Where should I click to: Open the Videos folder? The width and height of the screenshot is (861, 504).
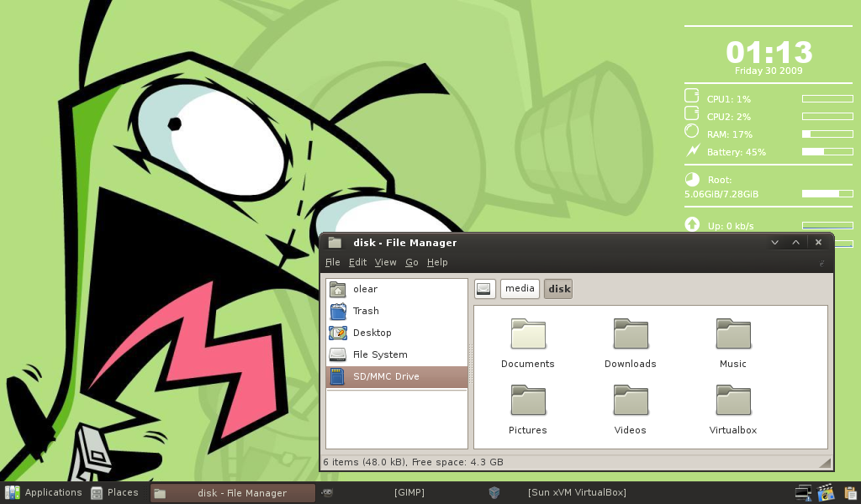[x=631, y=410]
